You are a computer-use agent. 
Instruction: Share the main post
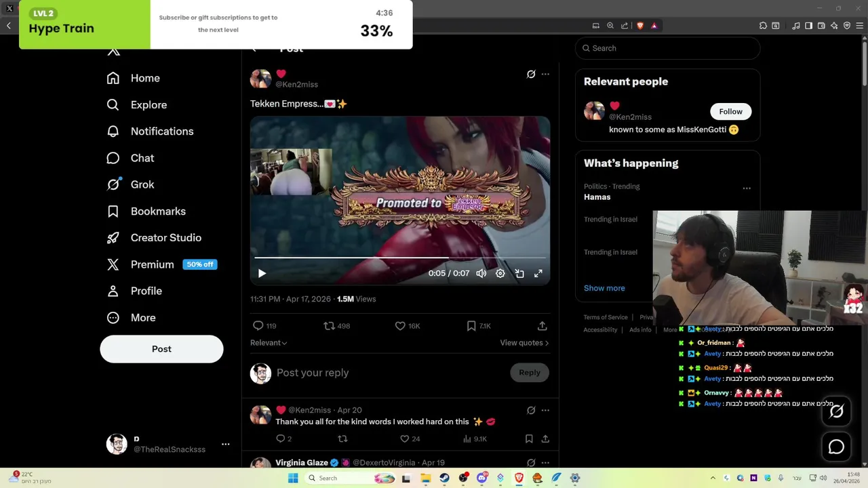[x=542, y=326]
